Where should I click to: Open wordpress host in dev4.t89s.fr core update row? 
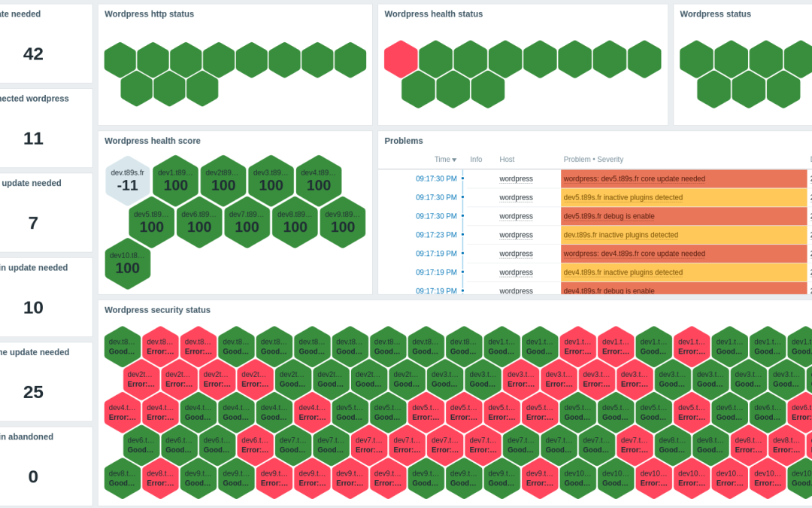pos(516,254)
